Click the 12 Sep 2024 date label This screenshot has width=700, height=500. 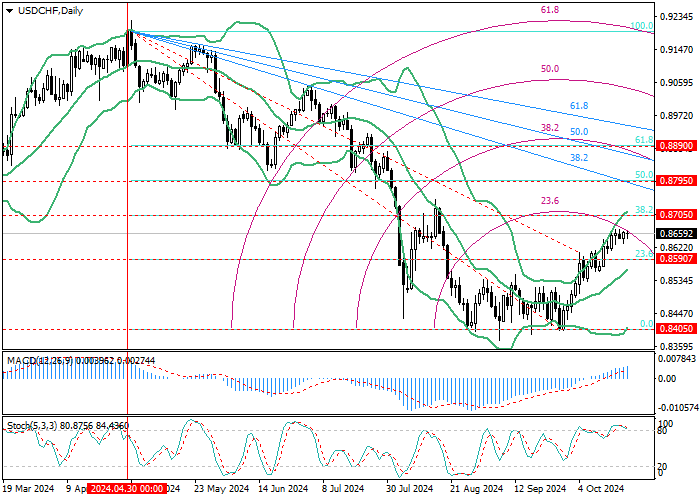point(540,489)
